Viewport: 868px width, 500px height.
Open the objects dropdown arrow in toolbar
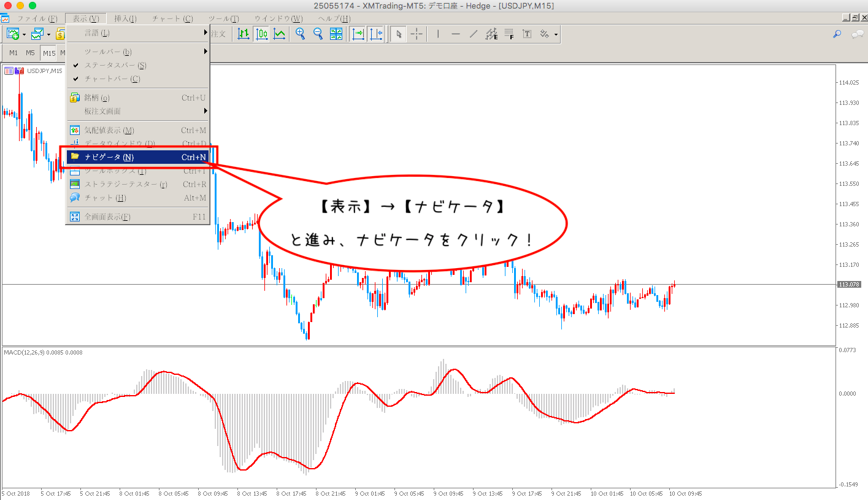pyautogui.click(x=556, y=34)
